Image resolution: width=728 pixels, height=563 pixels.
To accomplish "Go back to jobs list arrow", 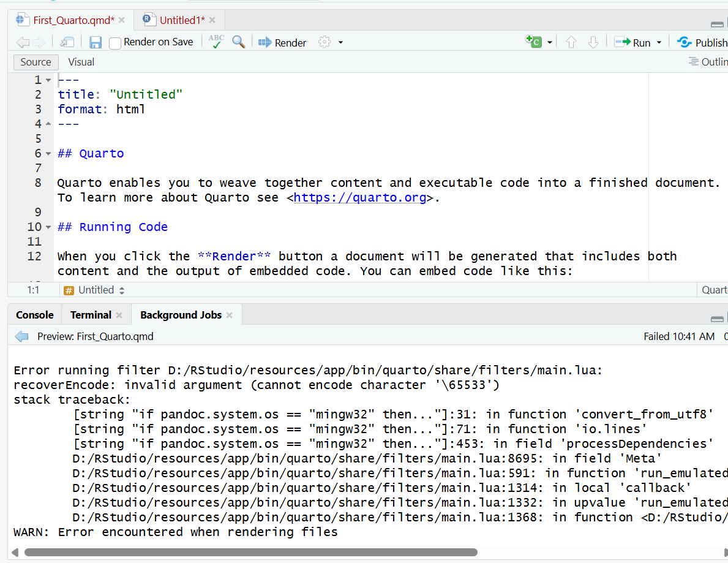I will (22, 336).
